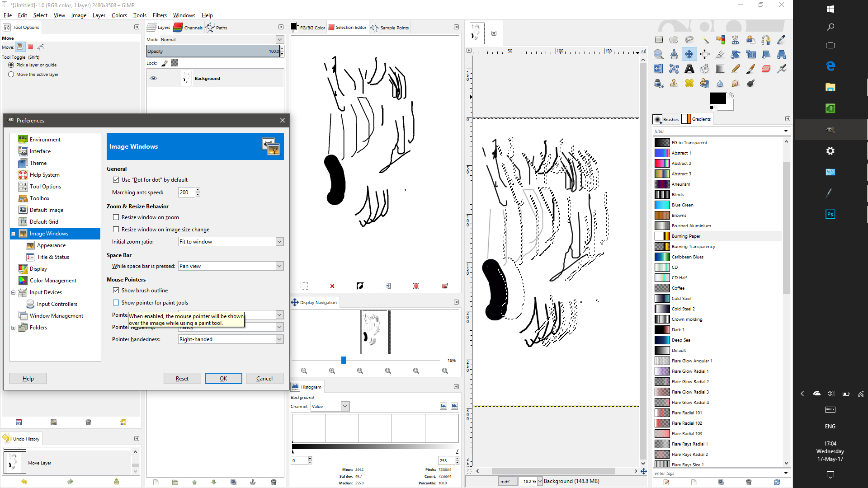Select the Blur/Sharpen droplet tool
The image size is (868, 488).
[x=720, y=83]
